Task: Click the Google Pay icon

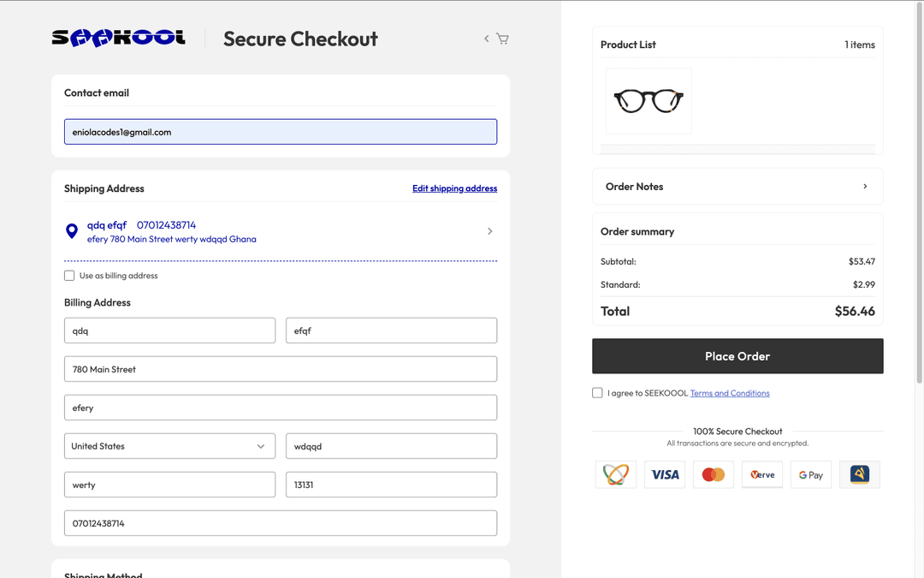Action: point(811,474)
